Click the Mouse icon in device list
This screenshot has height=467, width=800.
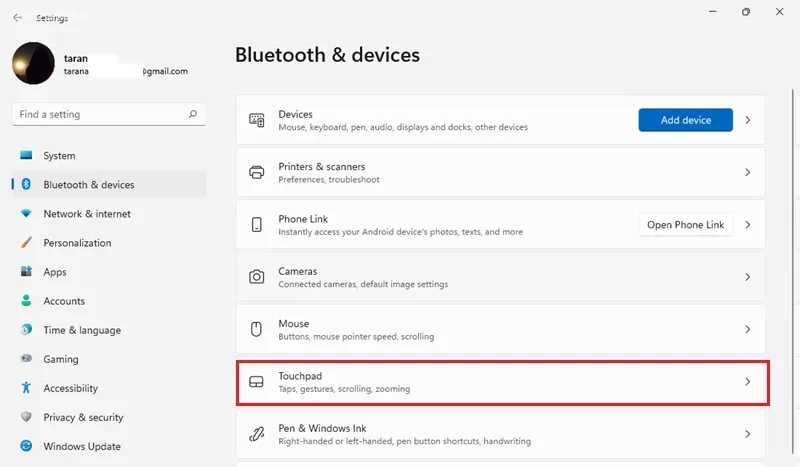257,329
